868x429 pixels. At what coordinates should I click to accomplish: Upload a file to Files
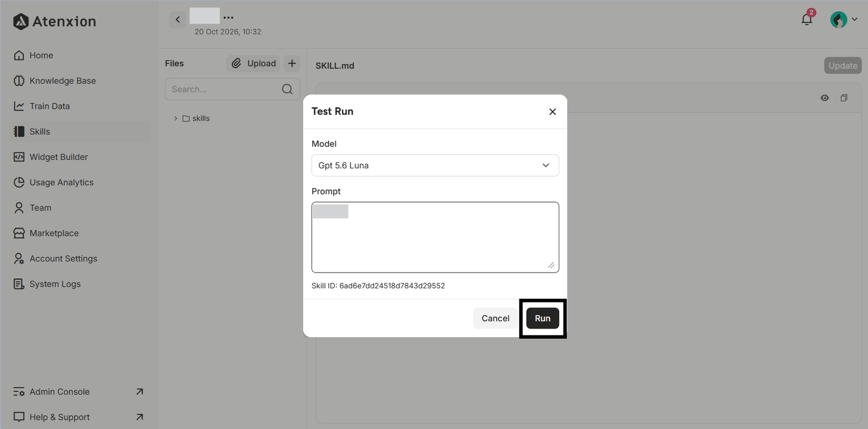[253, 64]
